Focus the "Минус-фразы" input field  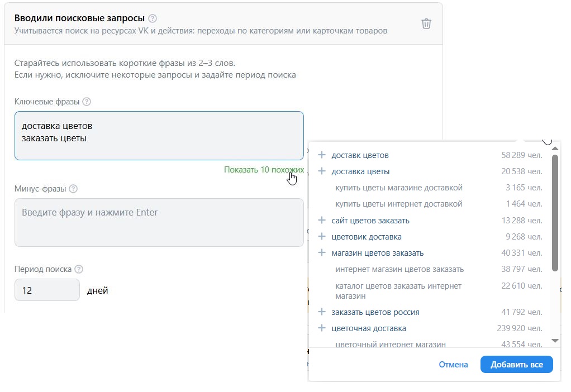click(x=159, y=222)
